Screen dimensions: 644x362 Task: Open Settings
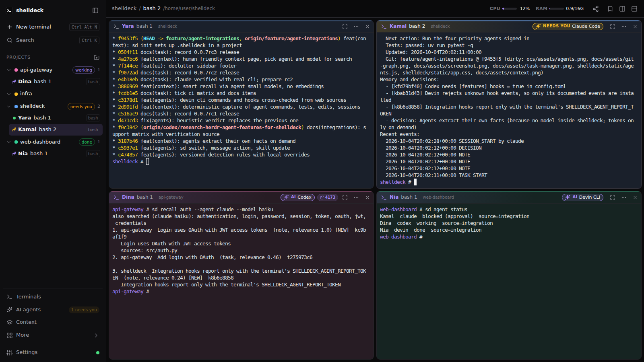coord(53,353)
